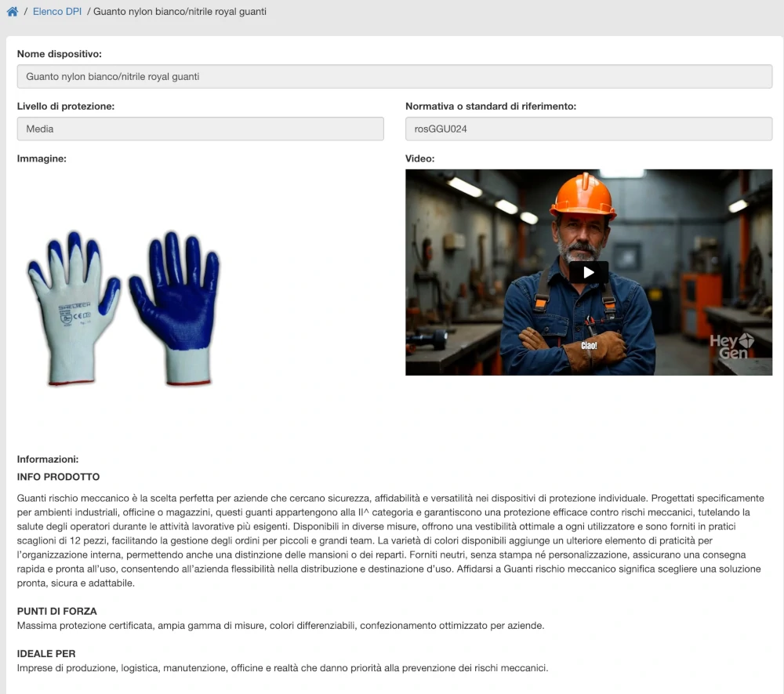Screen dimensions: 784x694
Task: Click the Immagine label
Action: [42, 158]
